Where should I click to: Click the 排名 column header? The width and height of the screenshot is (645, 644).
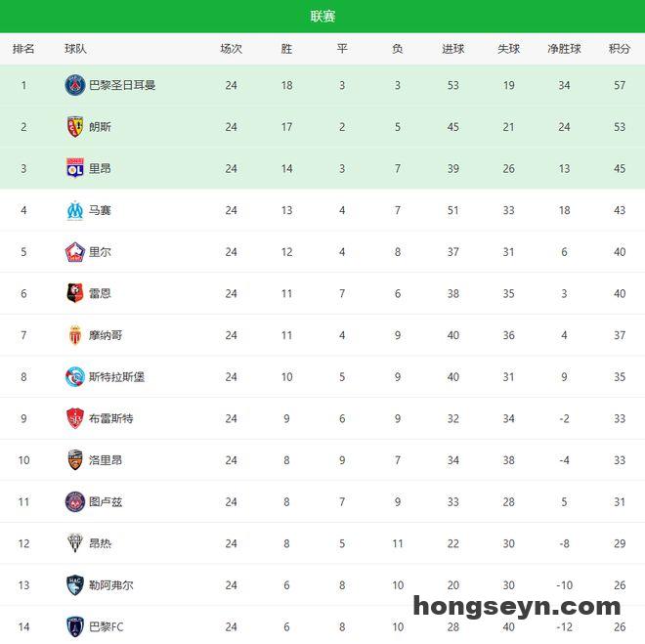pyautogui.click(x=23, y=49)
